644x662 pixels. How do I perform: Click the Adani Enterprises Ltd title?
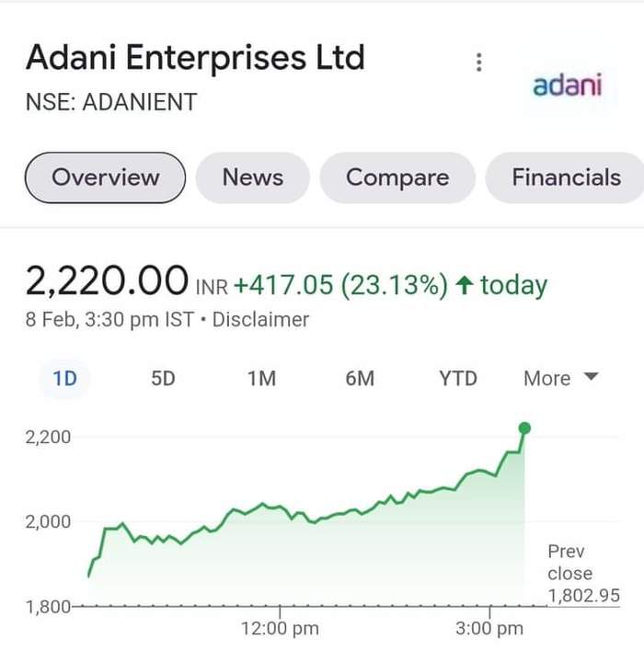coord(195,58)
